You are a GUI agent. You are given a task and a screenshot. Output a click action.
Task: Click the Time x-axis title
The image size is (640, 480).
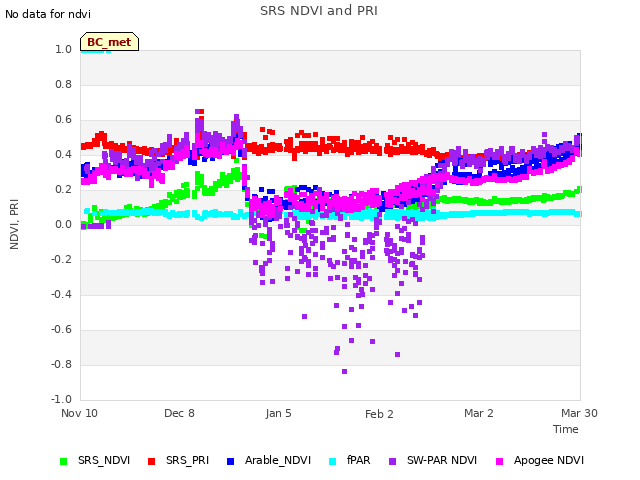coord(566,429)
